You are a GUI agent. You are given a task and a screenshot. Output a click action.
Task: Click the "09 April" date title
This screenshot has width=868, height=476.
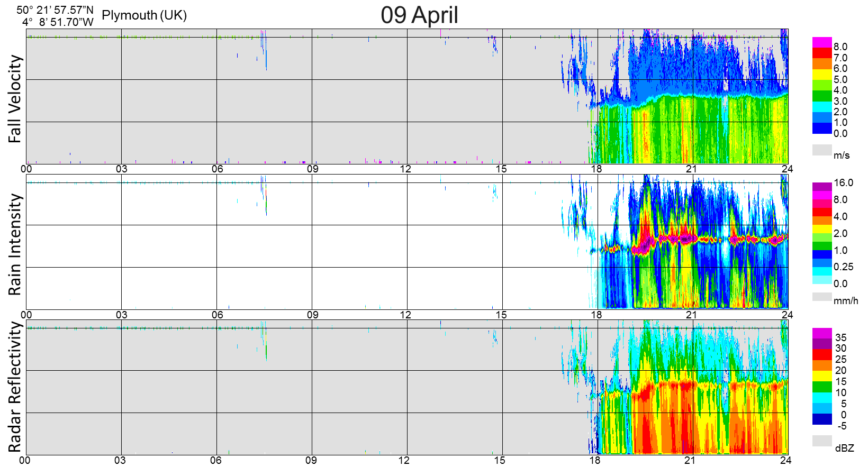pos(419,15)
